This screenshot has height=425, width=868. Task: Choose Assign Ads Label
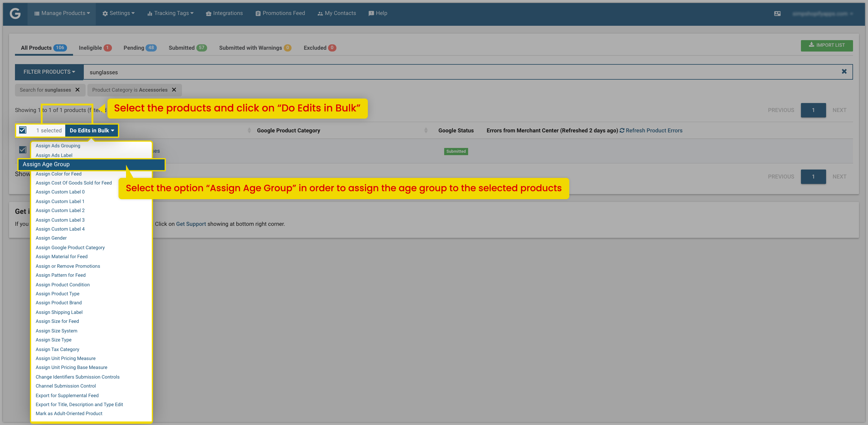pos(54,155)
